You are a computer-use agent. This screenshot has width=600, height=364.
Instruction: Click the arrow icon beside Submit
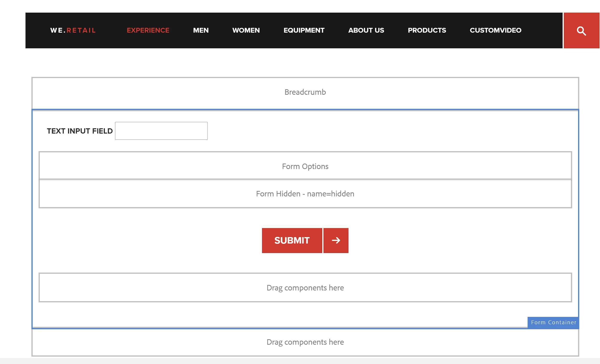(336, 240)
